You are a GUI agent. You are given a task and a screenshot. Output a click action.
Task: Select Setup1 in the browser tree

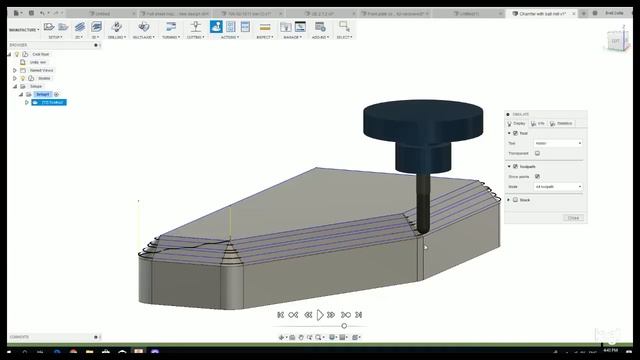(42, 94)
